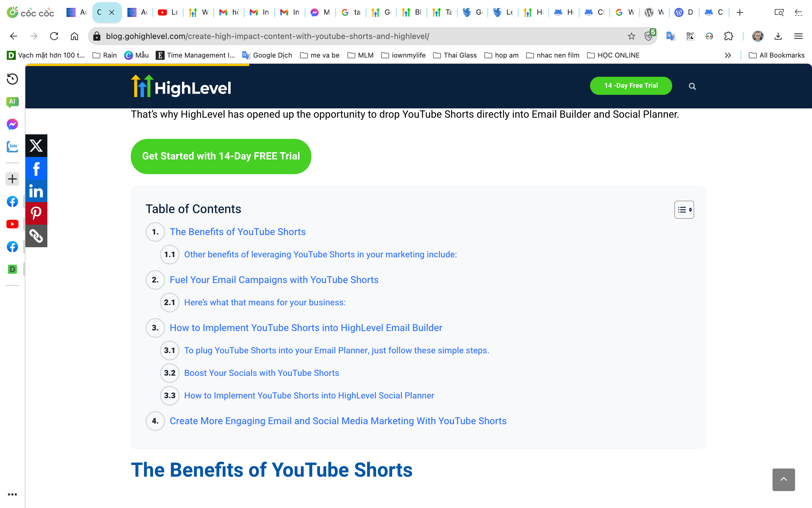Go back to previous page
812x508 pixels.
tap(14, 36)
